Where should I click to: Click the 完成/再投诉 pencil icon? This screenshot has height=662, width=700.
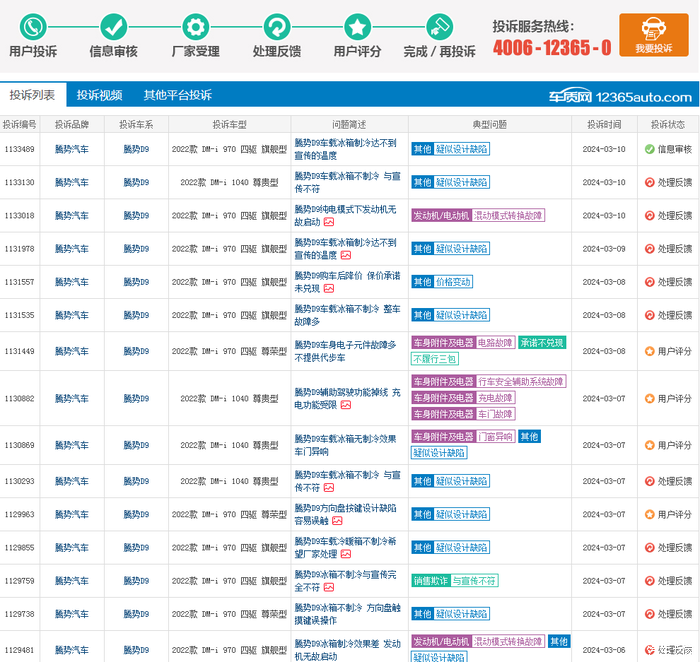click(x=439, y=27)
